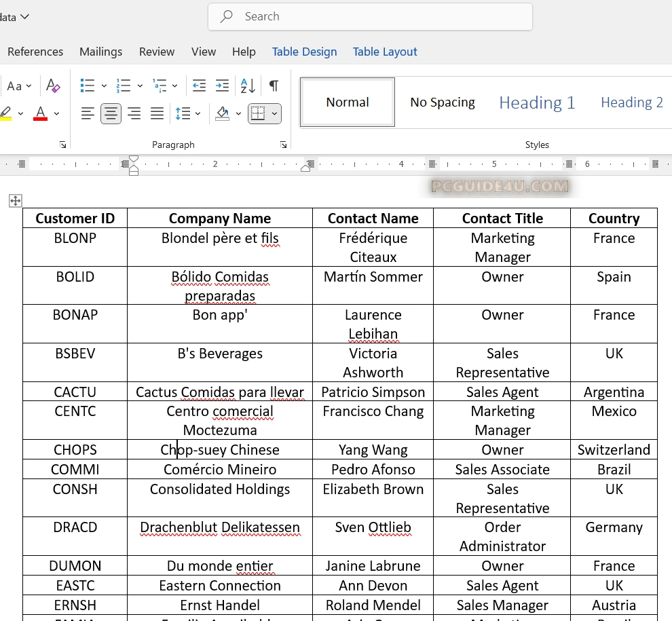
Task: Click the Decrease Indent icon
Action: pos(199,86)
